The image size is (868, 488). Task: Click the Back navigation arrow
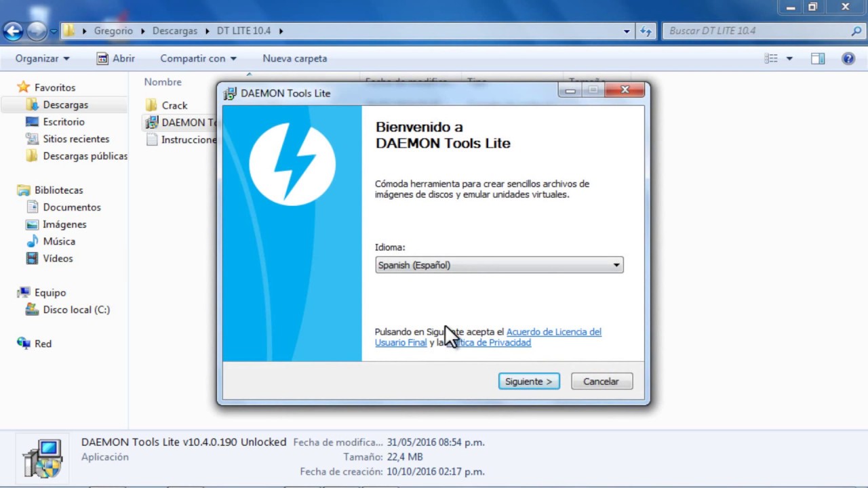pyautogui.click(x=14, y=30)
